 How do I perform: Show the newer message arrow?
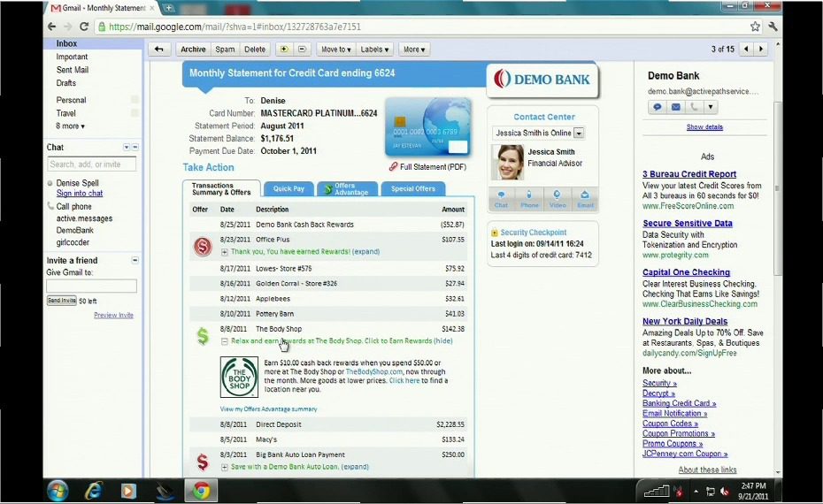[x=746, y=50]
